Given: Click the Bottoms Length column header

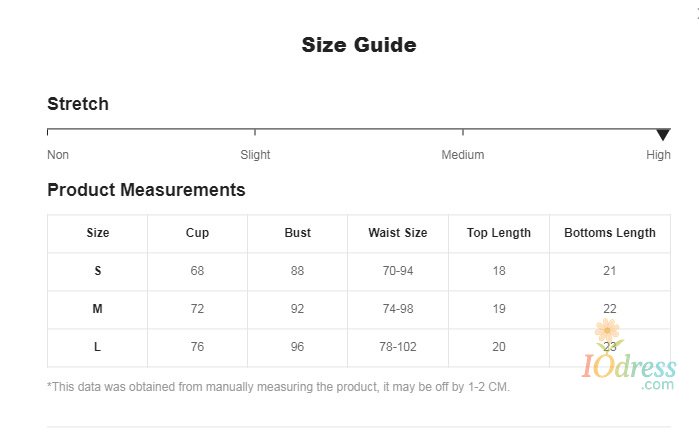Looking at the screenshot, I should pos(610,233).
